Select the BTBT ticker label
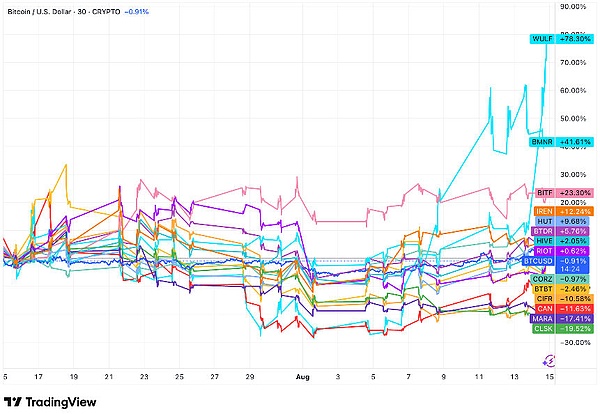The image size is (600, 414). pos(543,289)
